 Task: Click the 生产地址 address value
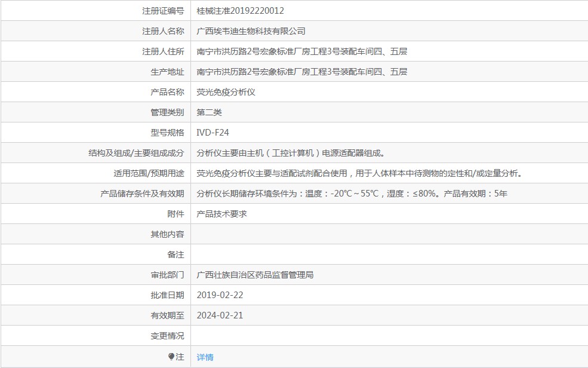point(302,72)
